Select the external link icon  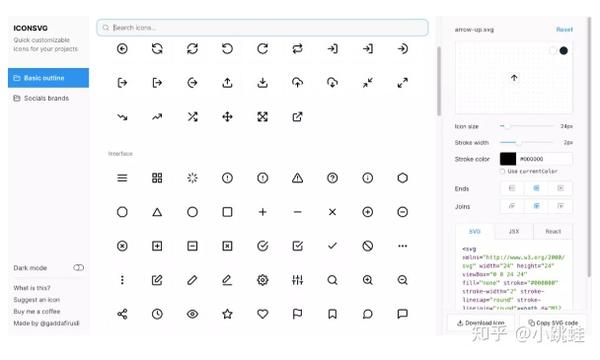pyautogui.click(x=297, y=117)
